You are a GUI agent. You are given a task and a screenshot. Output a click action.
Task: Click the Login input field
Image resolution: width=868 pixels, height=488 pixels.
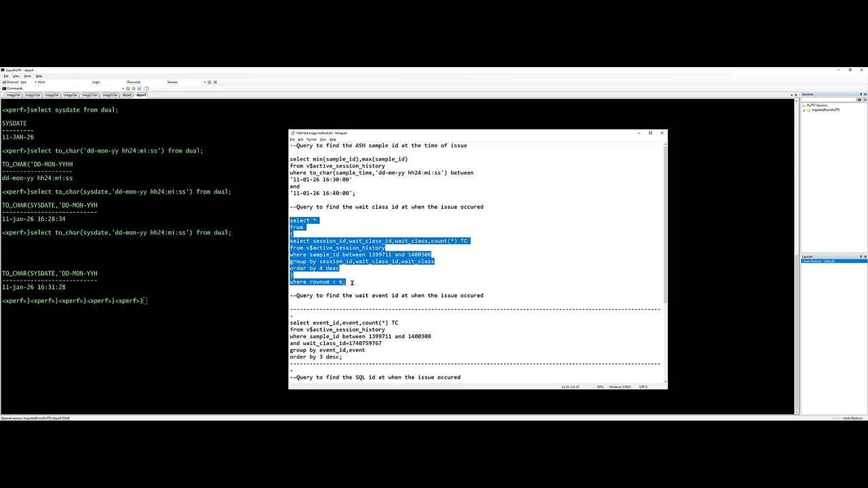[113, 82]
